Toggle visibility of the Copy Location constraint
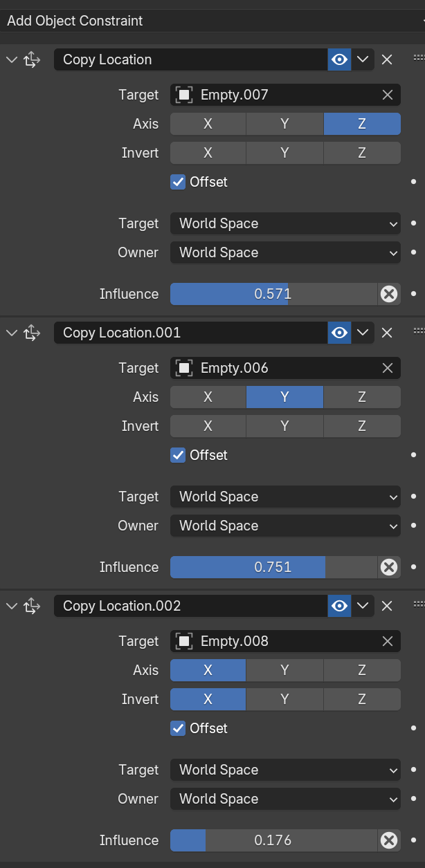The height and width of the screenshot is (868, 425). (339, 59)
